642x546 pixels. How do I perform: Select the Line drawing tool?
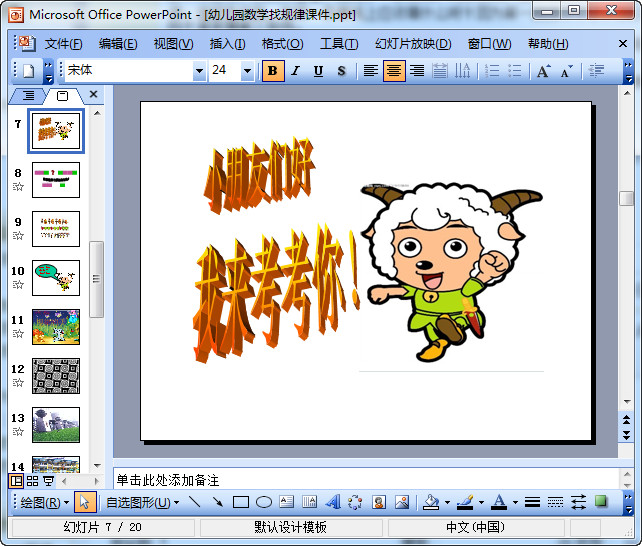coord(195,502)
